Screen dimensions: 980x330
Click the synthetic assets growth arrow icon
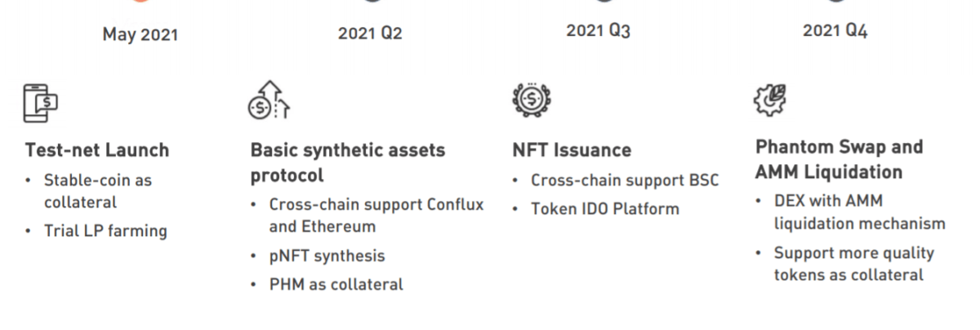coord(269,101)
